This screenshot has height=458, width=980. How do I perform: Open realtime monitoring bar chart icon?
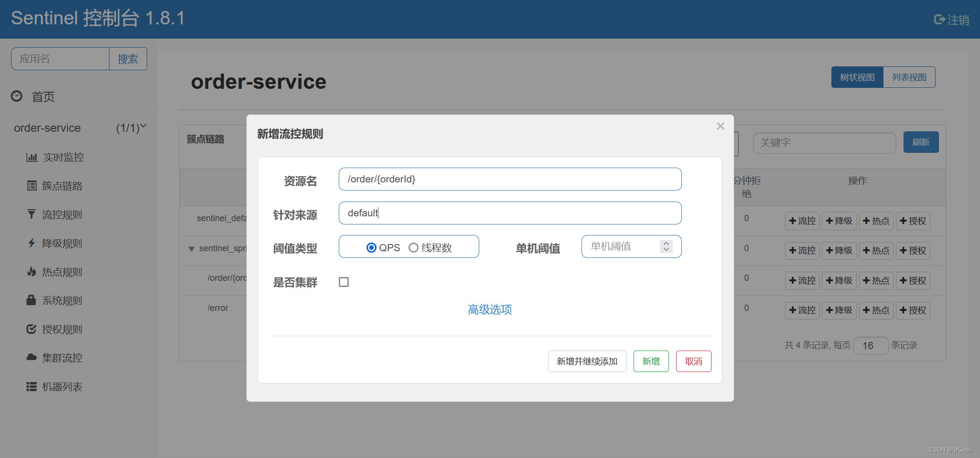(32, 157)
